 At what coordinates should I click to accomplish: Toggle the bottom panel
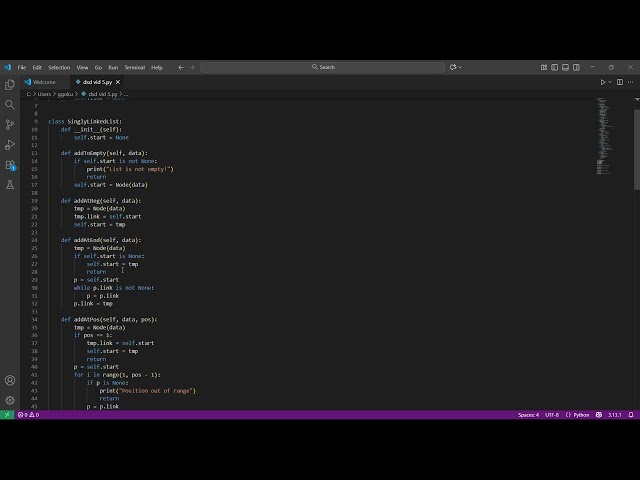tap(565, 67)
